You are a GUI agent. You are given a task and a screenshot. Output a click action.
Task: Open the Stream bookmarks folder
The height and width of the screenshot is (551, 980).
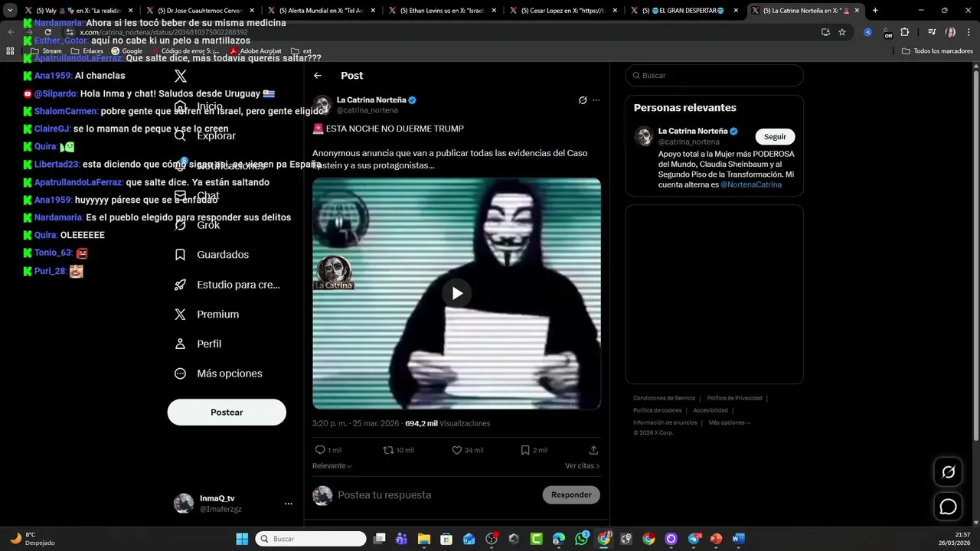coord(46,51)
